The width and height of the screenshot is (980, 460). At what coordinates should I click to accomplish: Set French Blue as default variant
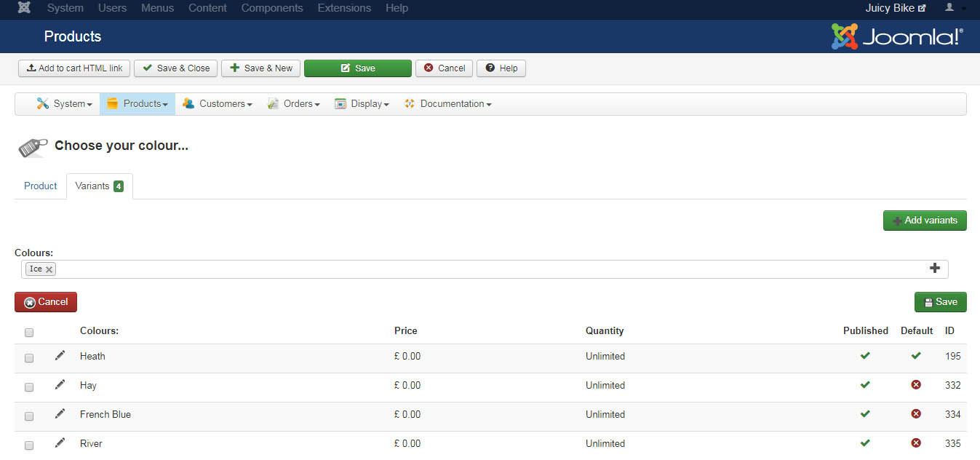coord(916,413)
